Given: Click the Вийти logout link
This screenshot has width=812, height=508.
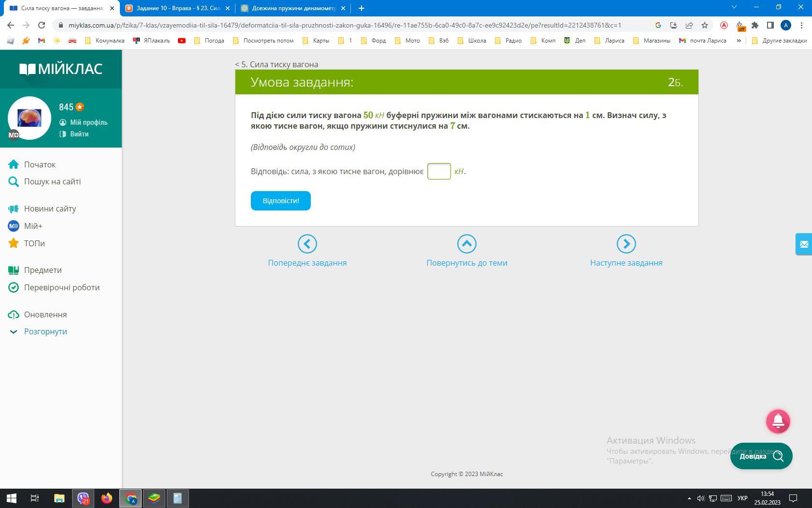Looking at the screenshot, I should coord(74,134).
